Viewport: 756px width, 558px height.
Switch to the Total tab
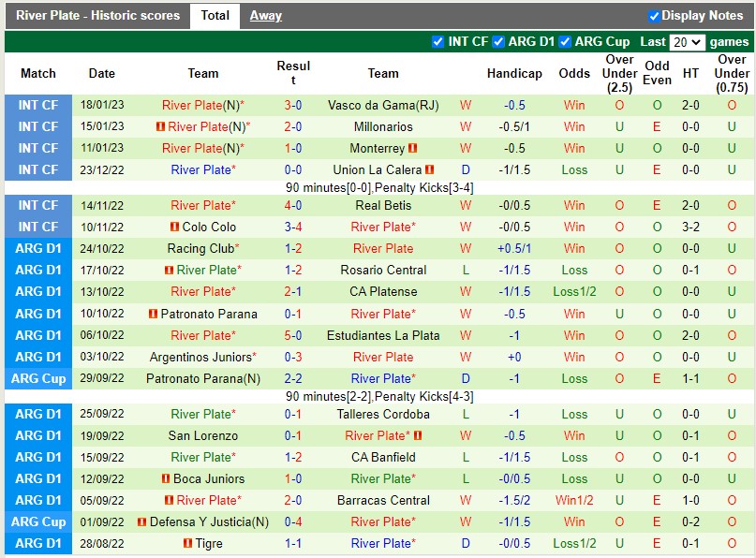[215, 16]
